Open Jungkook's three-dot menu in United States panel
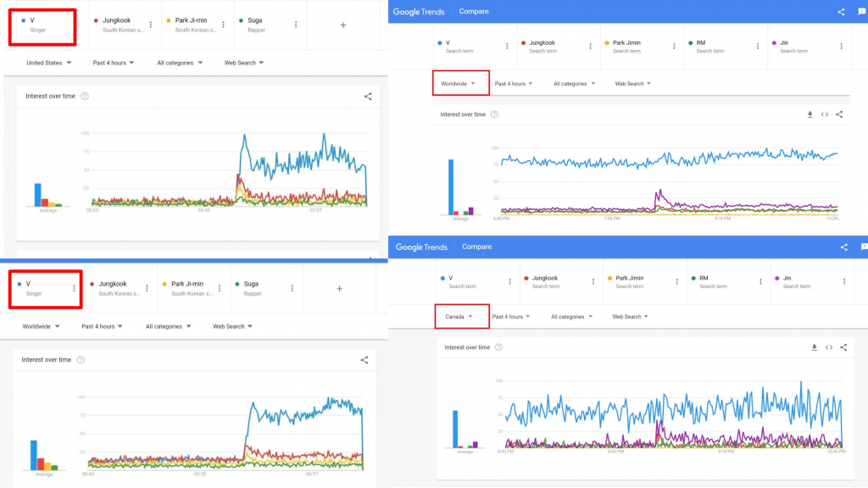 [x=151, y=25]
